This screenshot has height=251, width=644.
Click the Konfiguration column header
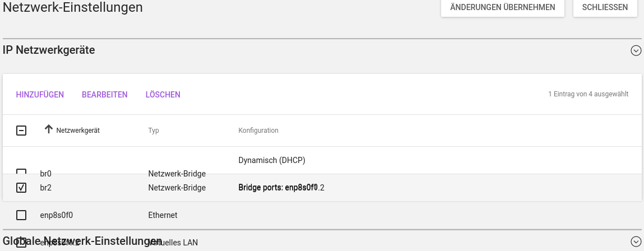pyautogui.click(x=258, y=131)
